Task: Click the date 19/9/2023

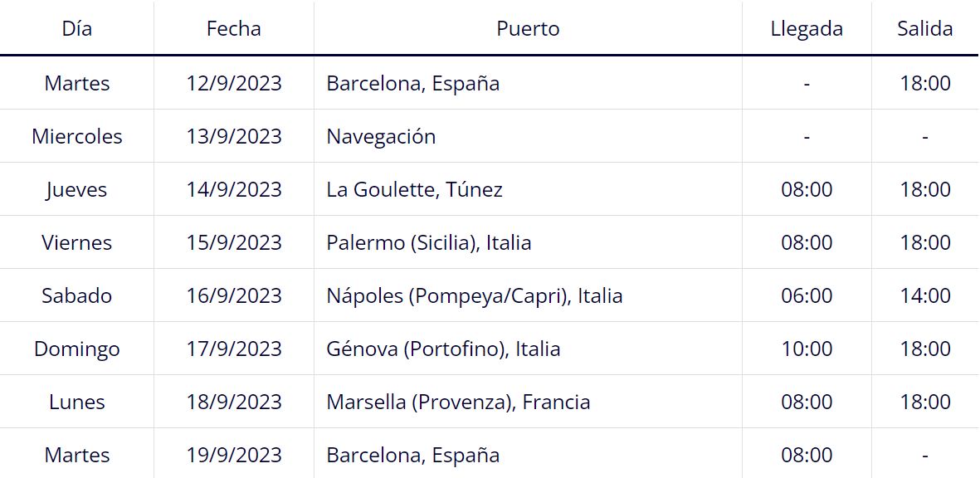Action: [x=234, y=455]
